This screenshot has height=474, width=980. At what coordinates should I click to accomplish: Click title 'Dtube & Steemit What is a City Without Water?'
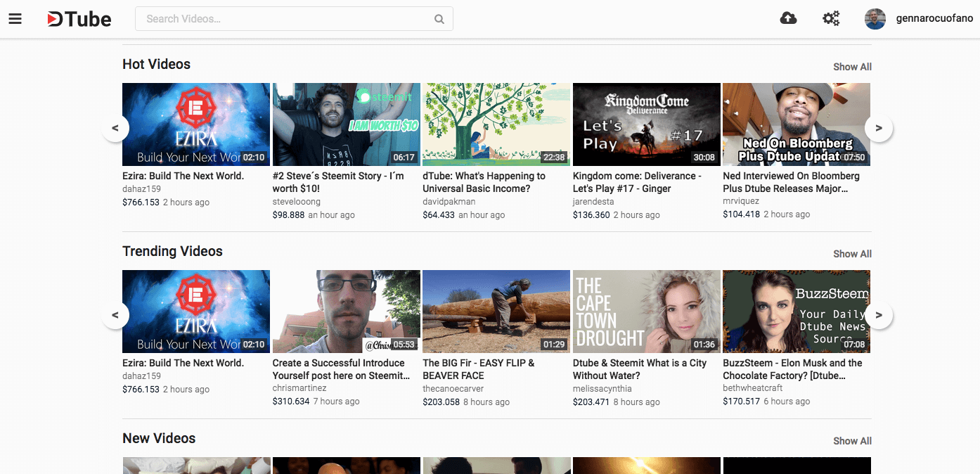pyautogui.click(x=640, y=369)
